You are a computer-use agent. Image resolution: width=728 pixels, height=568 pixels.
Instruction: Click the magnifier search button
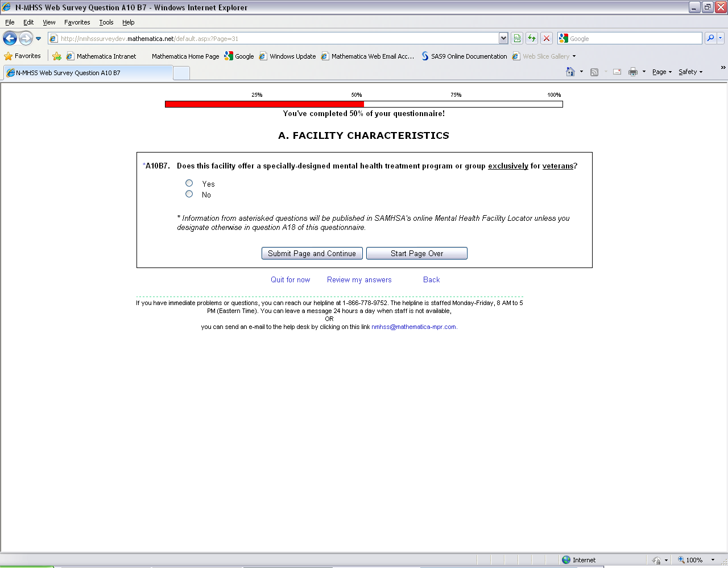click(x=710, y=38)
